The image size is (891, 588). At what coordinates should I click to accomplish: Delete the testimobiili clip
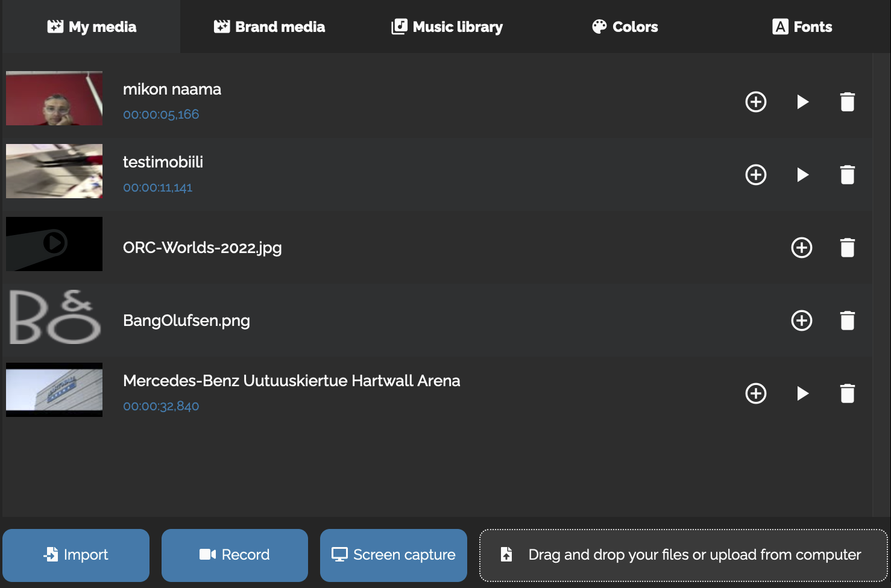tap(848, 175)
